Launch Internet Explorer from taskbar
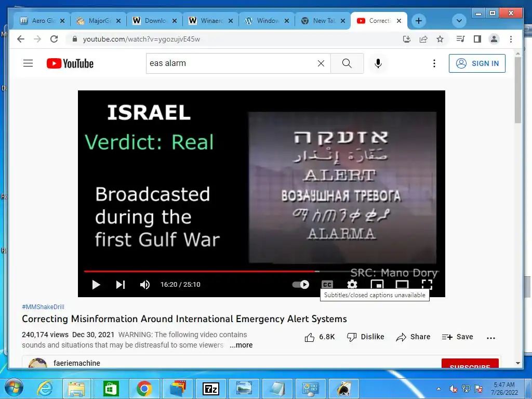The image size is (532, 399). click(x=45, y=389)
